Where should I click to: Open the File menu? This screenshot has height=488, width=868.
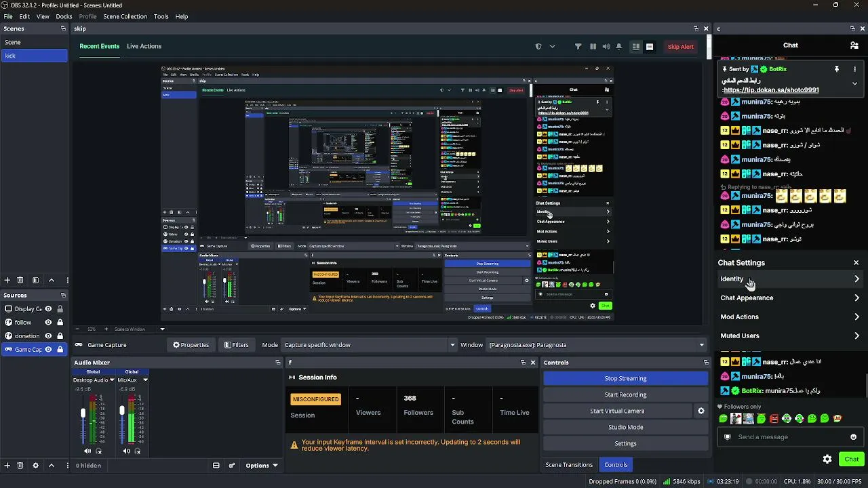click(8, 16)
